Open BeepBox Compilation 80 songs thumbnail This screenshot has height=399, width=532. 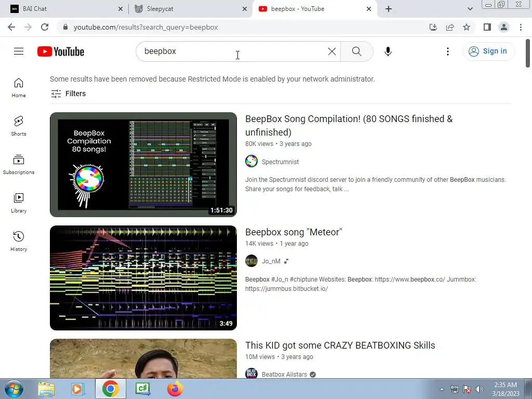coord(143,165)
